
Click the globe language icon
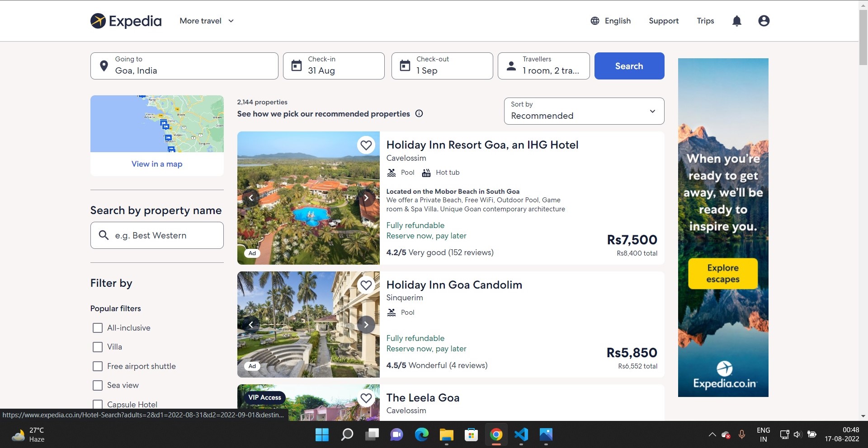coord(595,21)
